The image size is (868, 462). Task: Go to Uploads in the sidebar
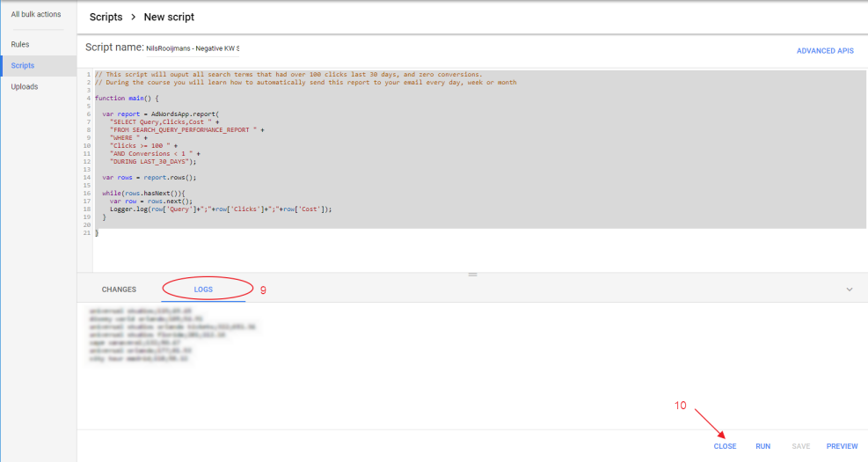(25, 86)
